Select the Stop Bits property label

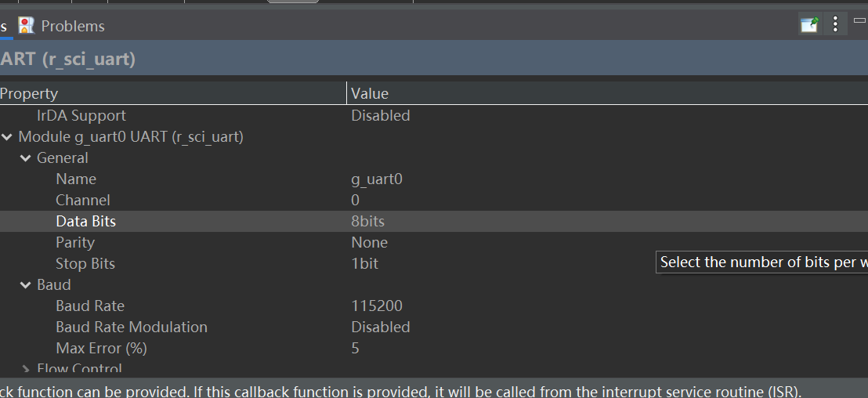[x=85, y=263]
